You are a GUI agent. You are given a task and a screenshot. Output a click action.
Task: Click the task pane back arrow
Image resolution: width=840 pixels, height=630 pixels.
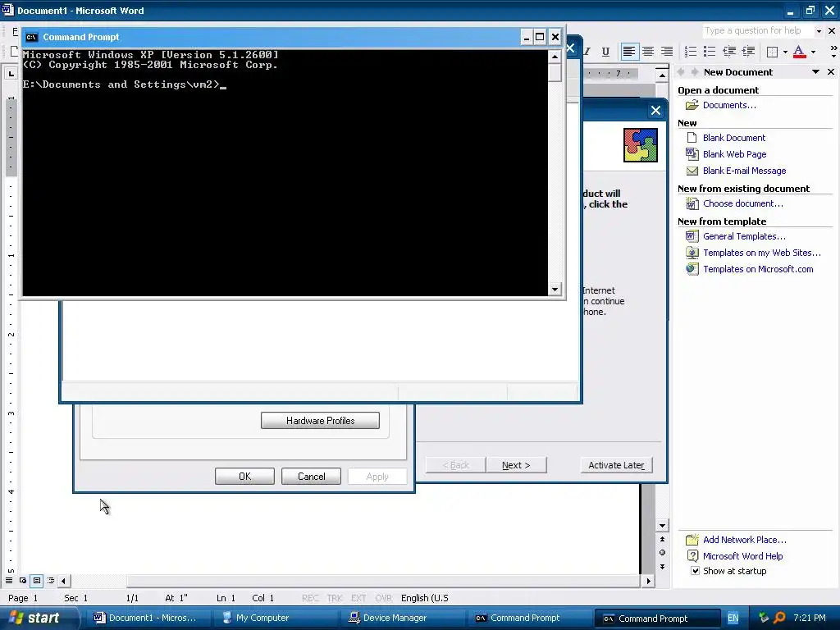tap(682, 72)
